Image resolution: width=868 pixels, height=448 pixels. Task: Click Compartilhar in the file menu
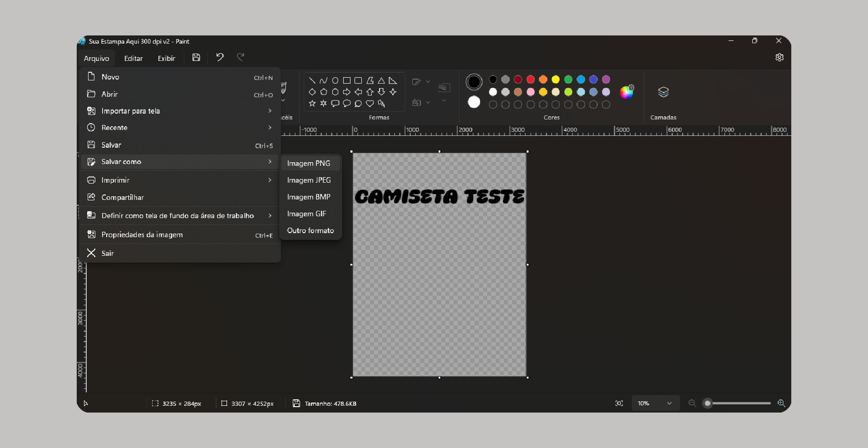180,197
